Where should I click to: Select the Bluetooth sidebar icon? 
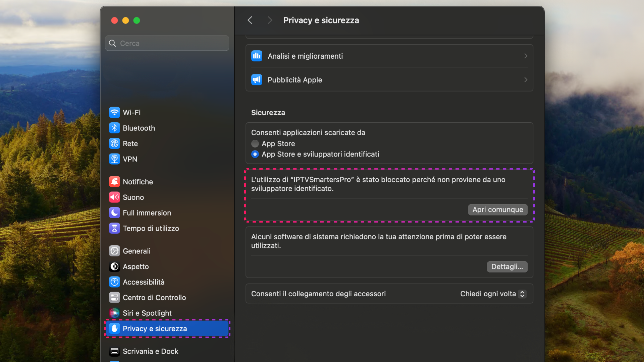coord(114,128)
